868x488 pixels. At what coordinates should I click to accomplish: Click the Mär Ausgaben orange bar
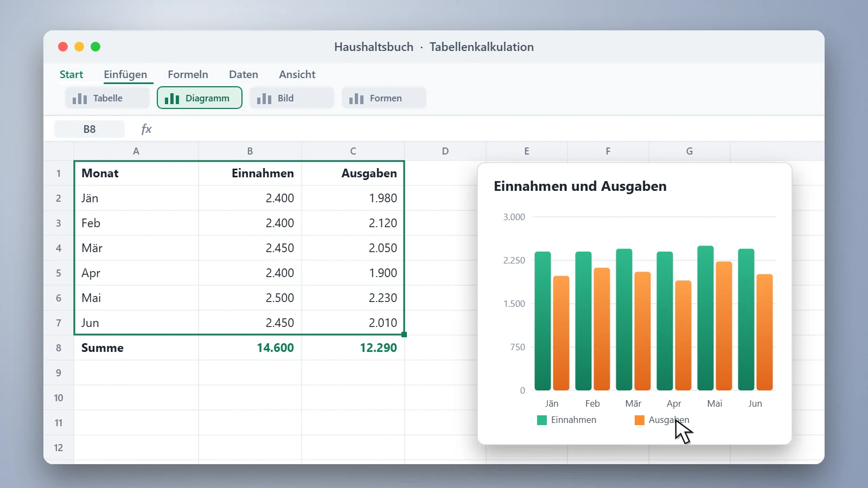coord(642,331)
